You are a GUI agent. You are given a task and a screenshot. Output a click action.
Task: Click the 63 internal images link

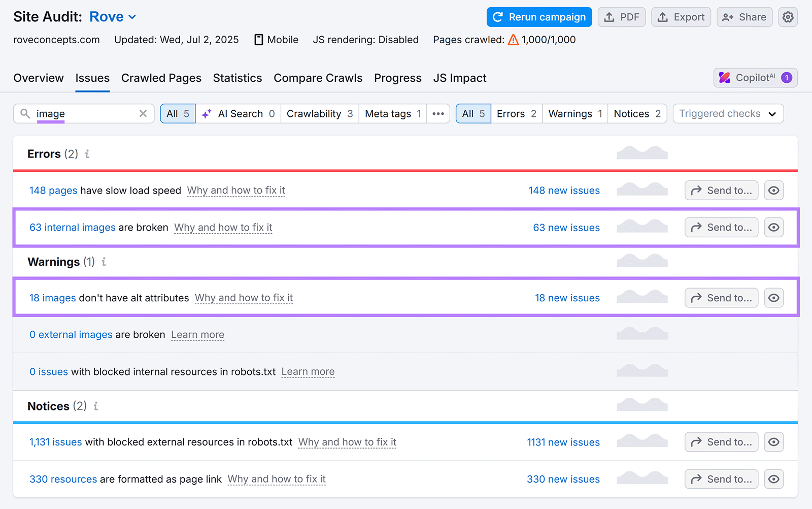click(x=72, y=227)
